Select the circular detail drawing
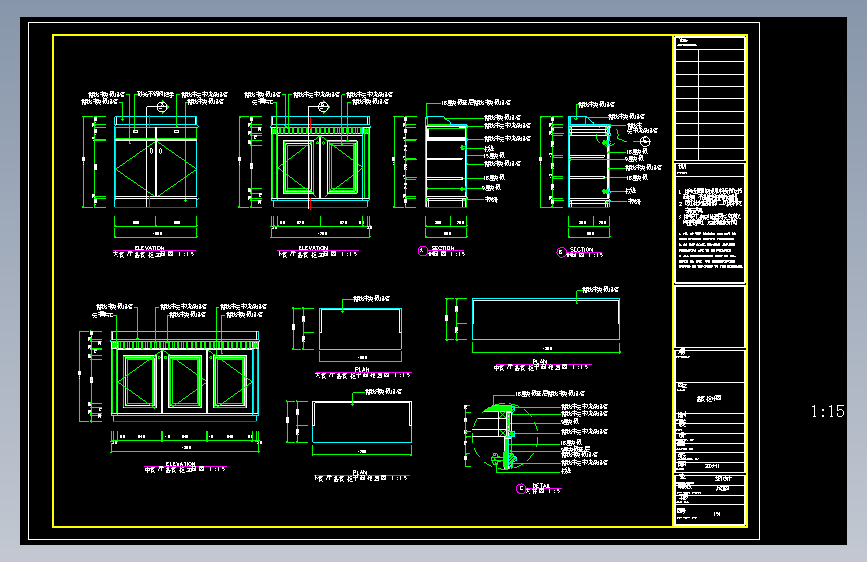Screen dimensions: 867x562 [x=506, y=437]
